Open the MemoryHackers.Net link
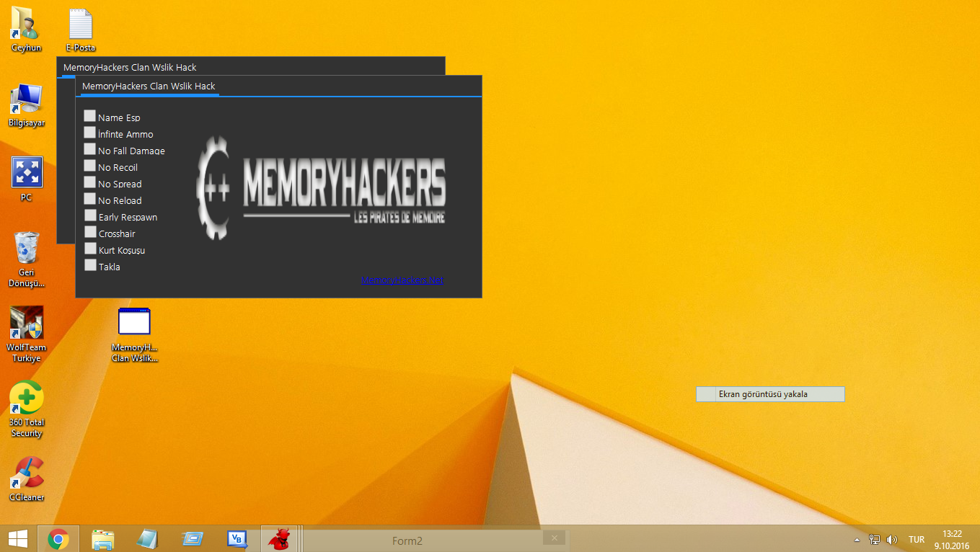980x552 pixels. pyautogui.click(x=402, y=280)
